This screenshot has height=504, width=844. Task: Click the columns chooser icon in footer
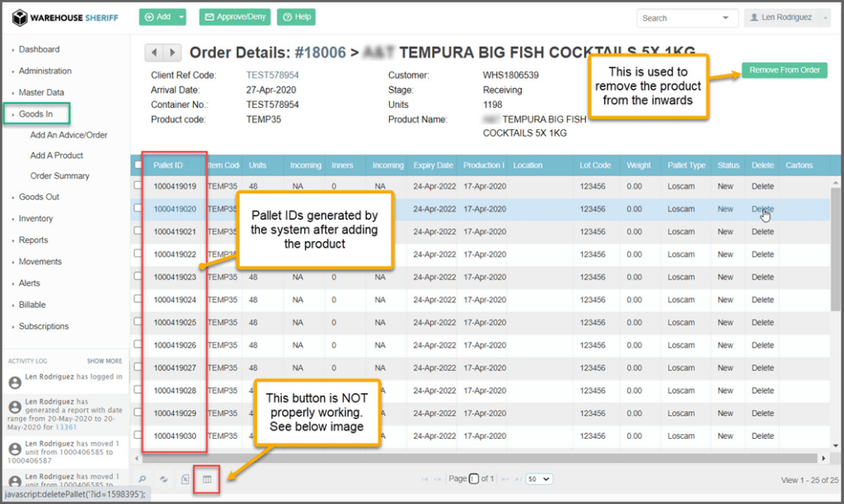(x=207, y=479)
